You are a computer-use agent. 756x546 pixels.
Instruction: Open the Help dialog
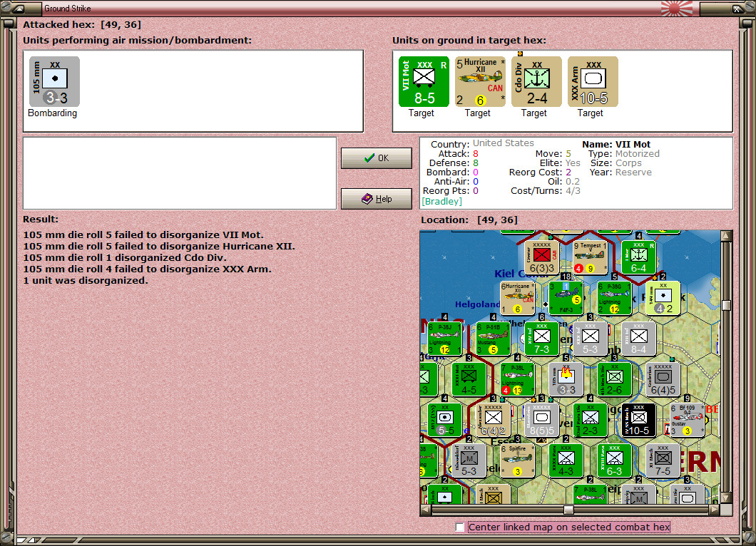[x=376, y=199]
